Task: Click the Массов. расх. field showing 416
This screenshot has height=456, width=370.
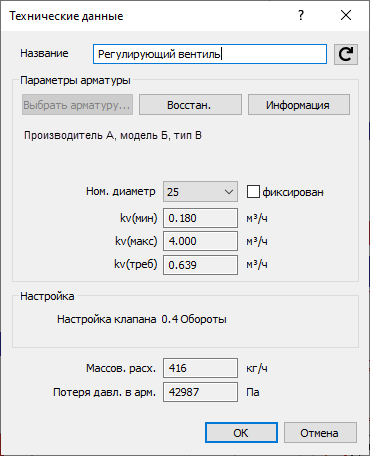Action: coord(200,368)
